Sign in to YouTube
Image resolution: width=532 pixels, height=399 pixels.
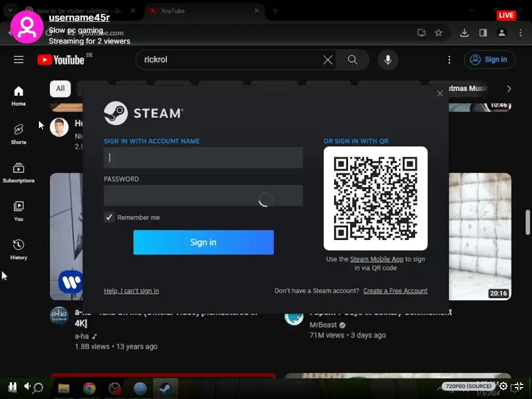(x=489, y=60)
